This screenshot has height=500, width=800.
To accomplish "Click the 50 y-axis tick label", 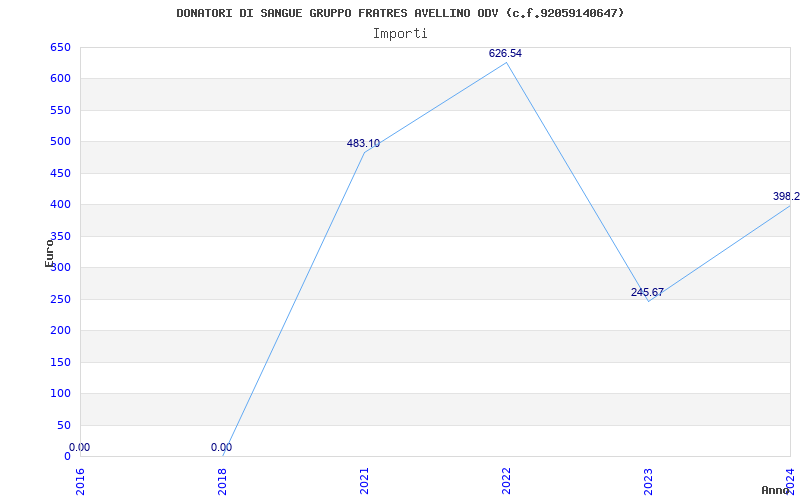I will tap(64, 426).
